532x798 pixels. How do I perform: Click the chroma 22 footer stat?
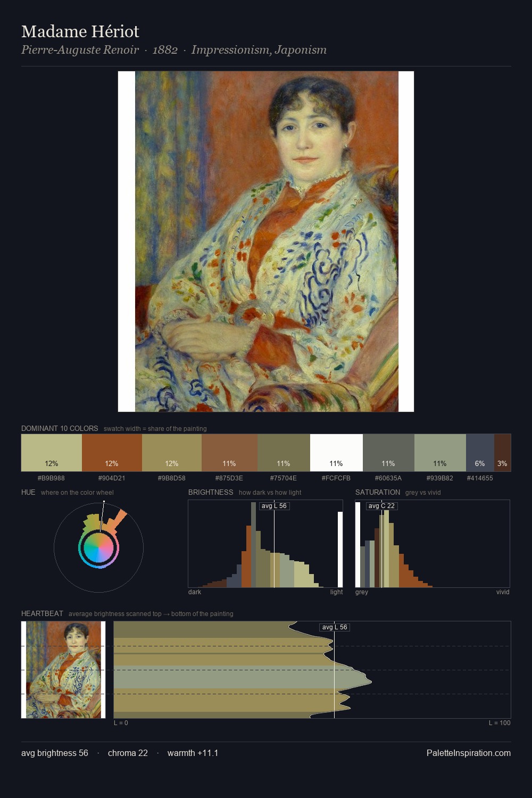(x=128, y=753)
